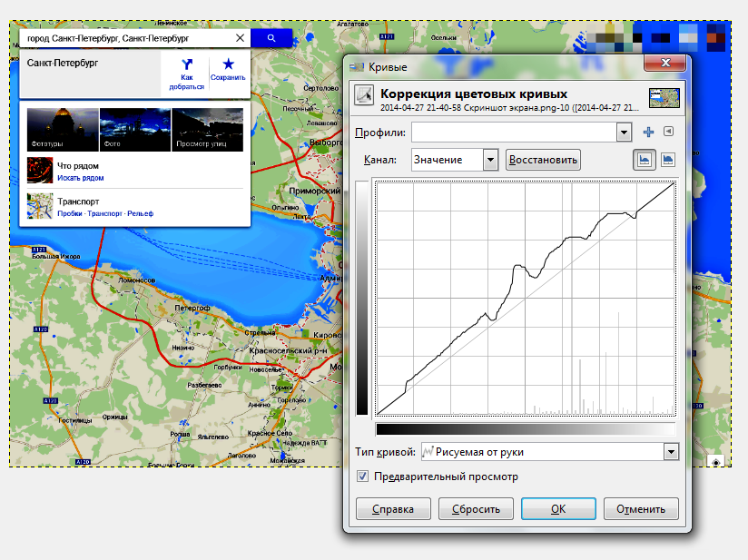Open the 'Фототуры' thumbnail
Viewport: 748px width, 560px height.
pyautogui.click(x=63, y=130)
